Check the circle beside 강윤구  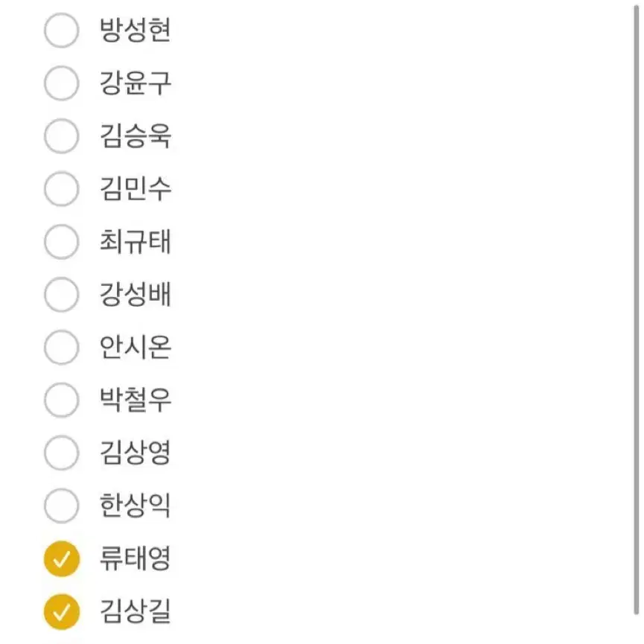click(x=62, y=83)
